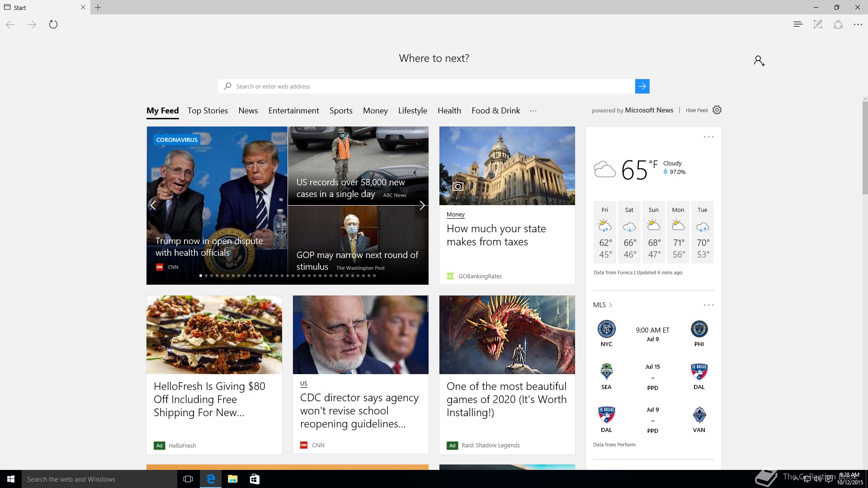Select Monday forecast tile
The width and height of the screenshot is (868, 488).
click(678, 232)
